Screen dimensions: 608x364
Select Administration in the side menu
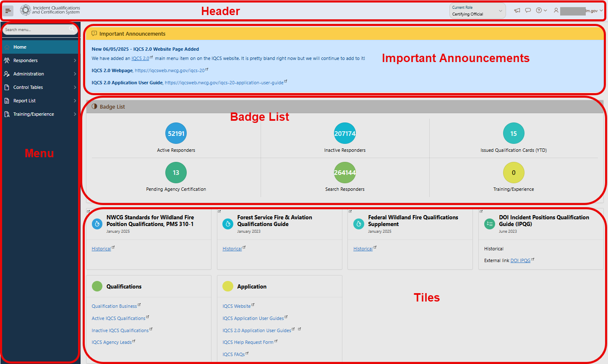tap(40, 74)
